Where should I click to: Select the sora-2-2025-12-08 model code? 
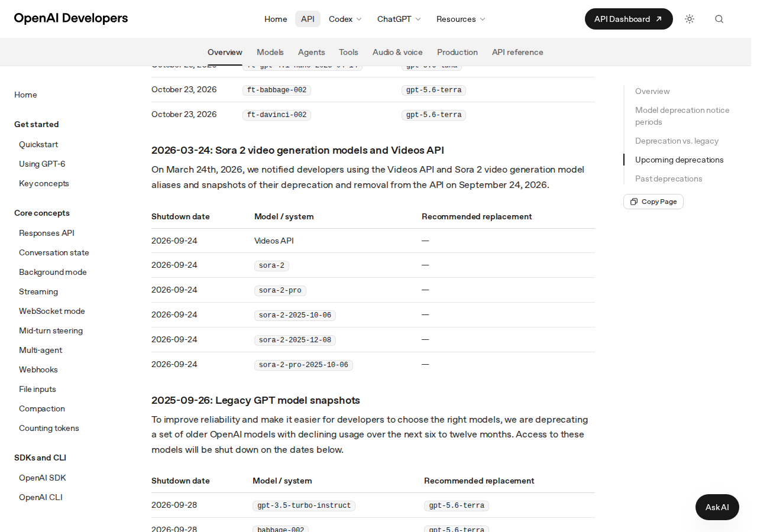(x=295, y=340)
